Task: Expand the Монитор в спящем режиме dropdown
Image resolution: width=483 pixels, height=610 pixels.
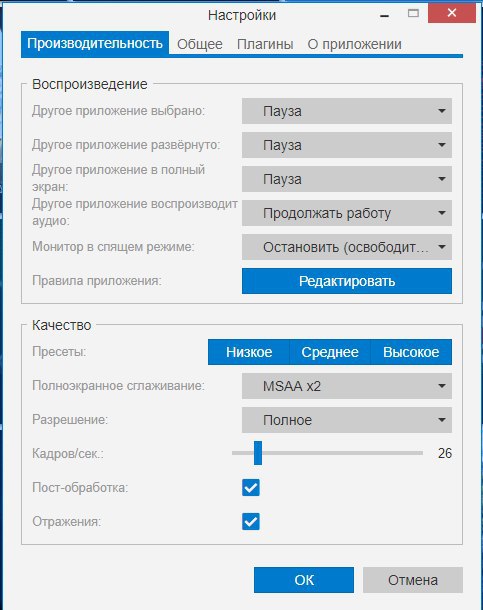Action: click(346, 247)
